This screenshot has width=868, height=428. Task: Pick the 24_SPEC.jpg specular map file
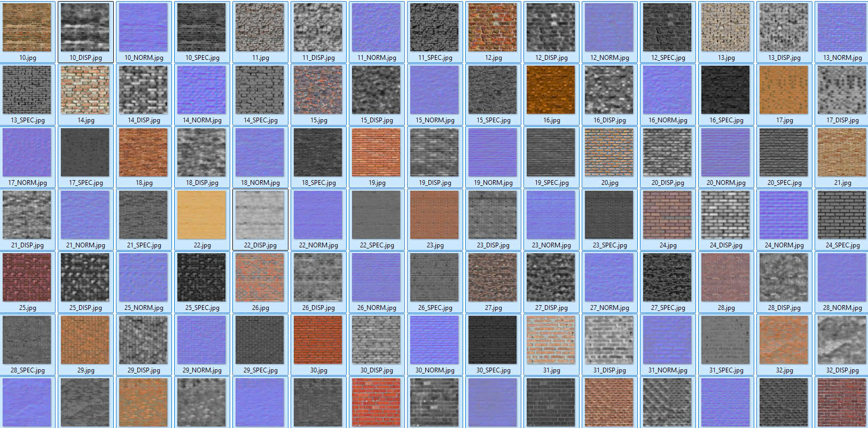coord(842,215)
